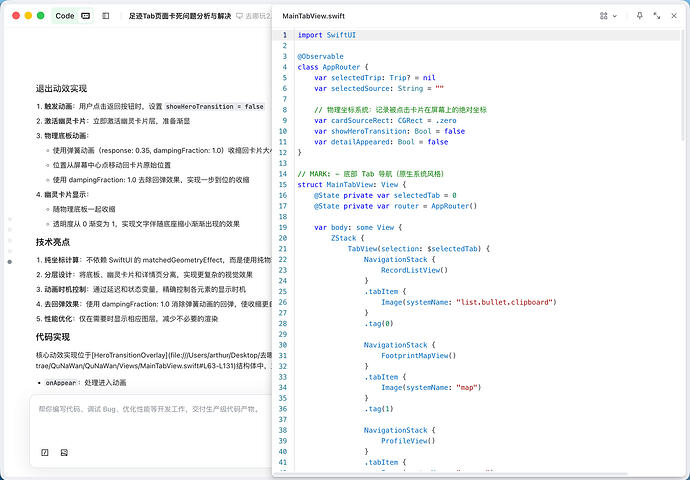Click the slash command icon in chat input
This screenshot has width=690, height=480.
point(44,452)
